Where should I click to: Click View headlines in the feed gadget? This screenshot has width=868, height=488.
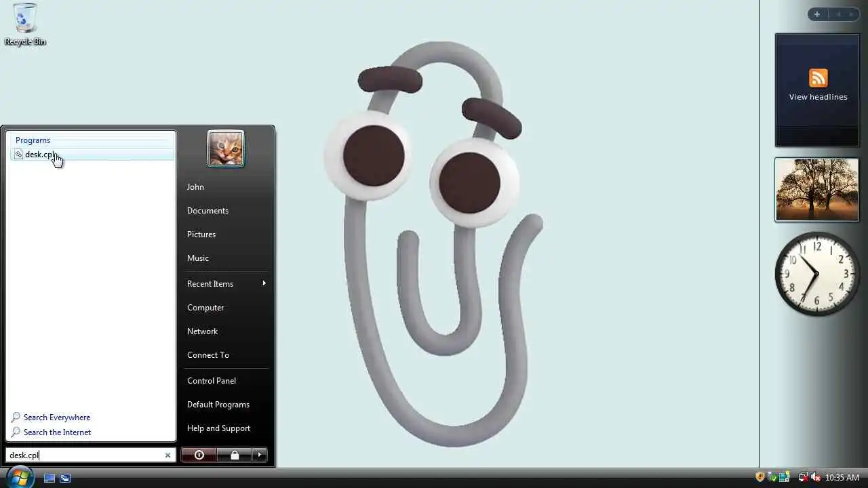coord(818,97)
